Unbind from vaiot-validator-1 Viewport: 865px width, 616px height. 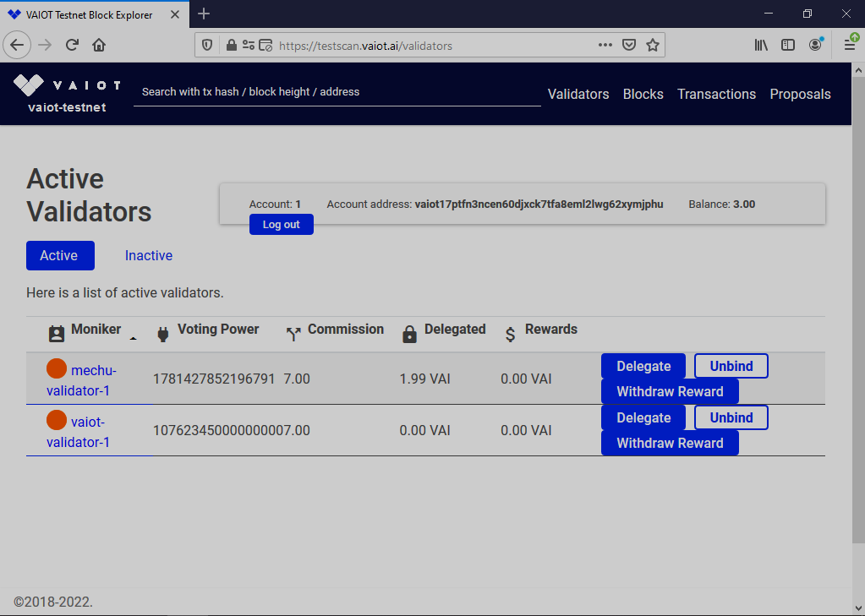tap(731, 417)
